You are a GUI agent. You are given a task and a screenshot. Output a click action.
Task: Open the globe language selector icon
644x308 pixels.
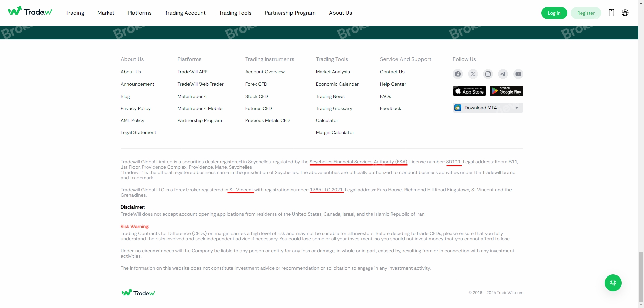coord(625,13)
